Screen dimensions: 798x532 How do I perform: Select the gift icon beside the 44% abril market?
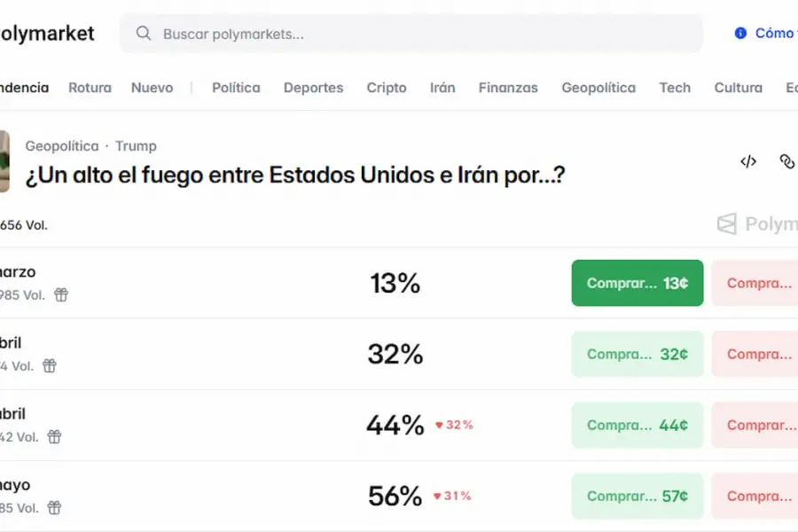53,437
